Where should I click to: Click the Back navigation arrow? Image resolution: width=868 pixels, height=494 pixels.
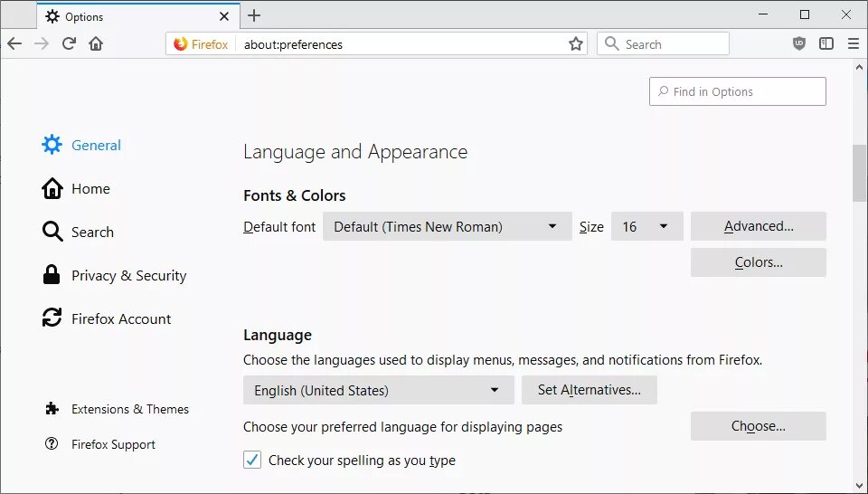coord(14,43)
